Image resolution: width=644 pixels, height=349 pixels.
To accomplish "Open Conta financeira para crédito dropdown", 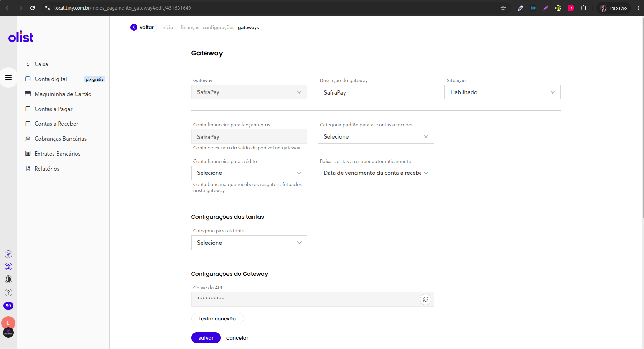I will pyautogui.click(x=249, y=173).
